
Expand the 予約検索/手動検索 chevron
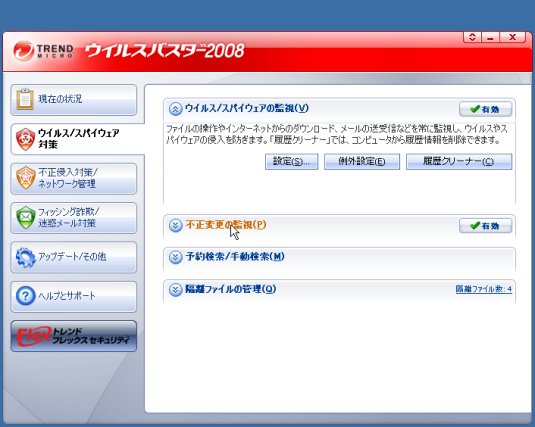point(176,257)
